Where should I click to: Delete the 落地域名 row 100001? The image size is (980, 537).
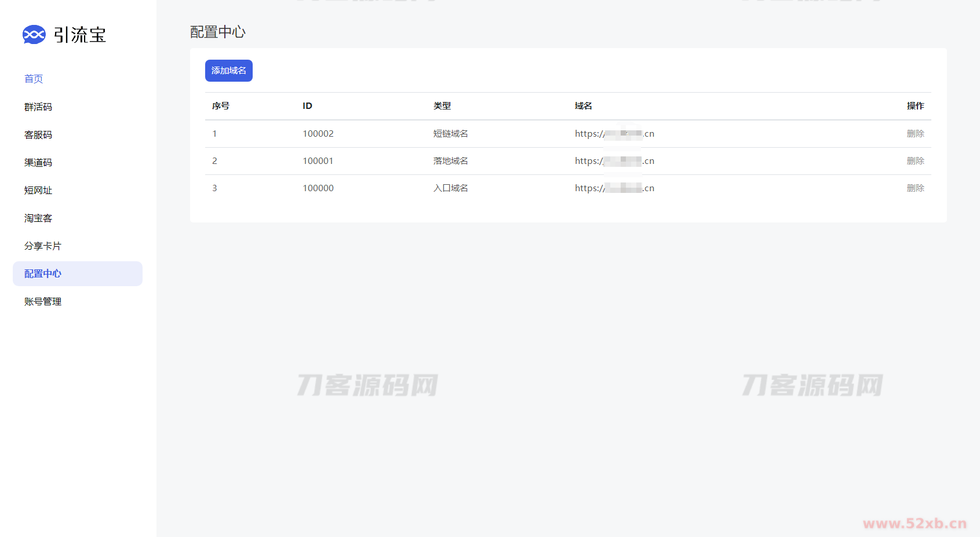coord(915,161)
